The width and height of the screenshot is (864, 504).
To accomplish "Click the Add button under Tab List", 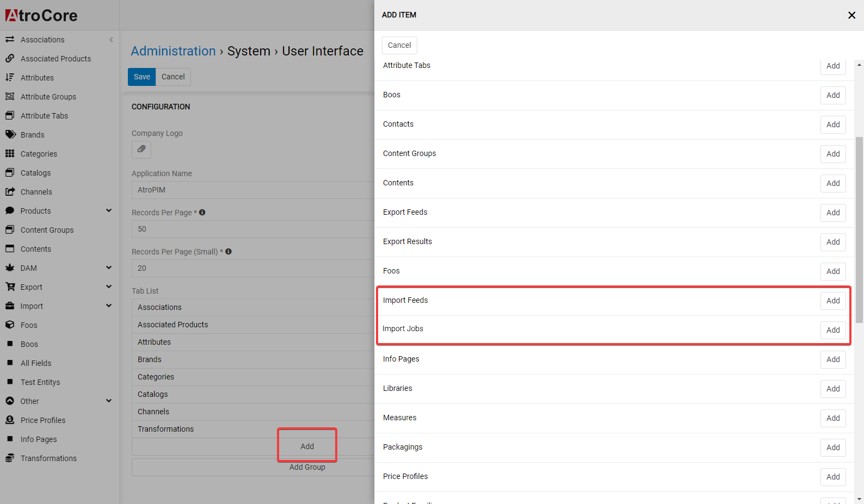I will pyautogui.click(x=307, y=446).
